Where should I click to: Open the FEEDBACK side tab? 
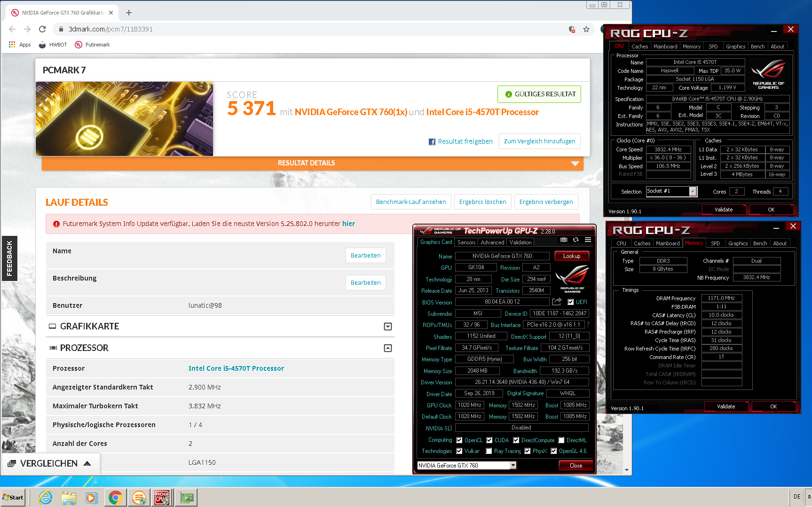(x=9, y=258)
